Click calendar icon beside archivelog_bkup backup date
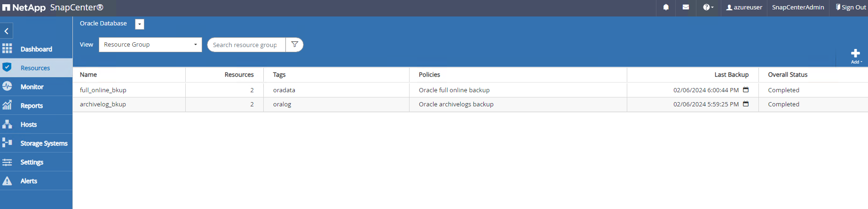Image resolution: width=868 pixels, height=209 pixels. (x=746, y=104)
